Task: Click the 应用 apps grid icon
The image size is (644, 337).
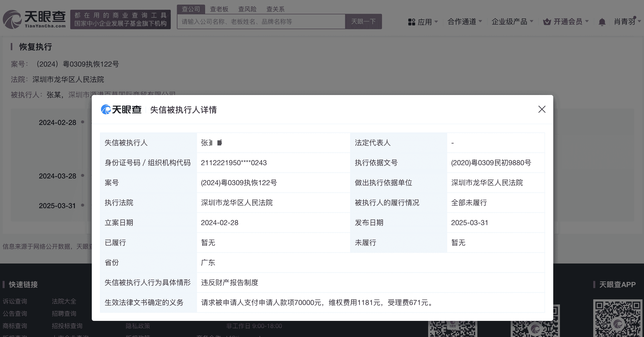Action: (412, 22)
